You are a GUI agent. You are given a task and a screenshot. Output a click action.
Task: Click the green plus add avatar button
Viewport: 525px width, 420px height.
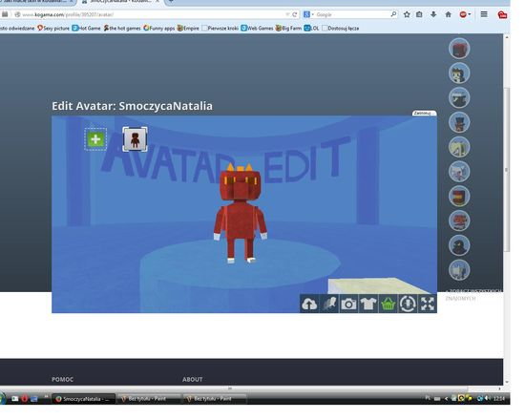[x=95, y=139]
